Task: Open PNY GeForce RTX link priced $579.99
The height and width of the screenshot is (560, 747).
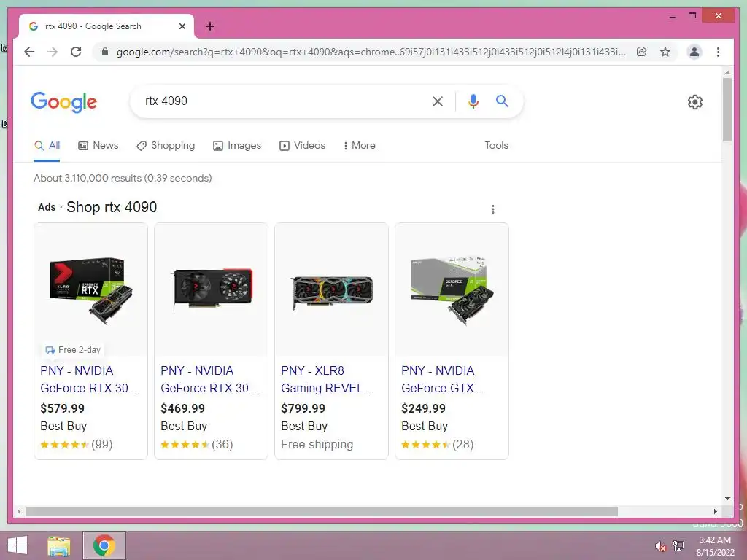Action: pyautogui.click(x=90, y=379)
